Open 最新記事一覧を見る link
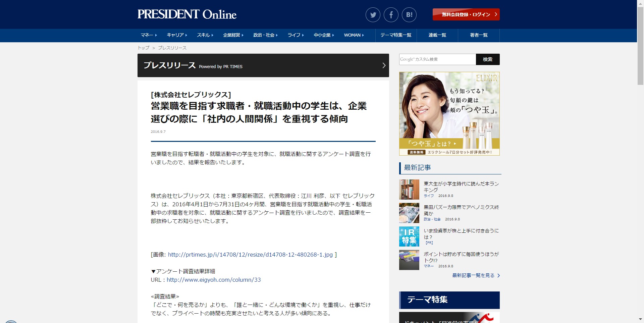This screenshot has height=323, width=644. [x=476, y=275]
